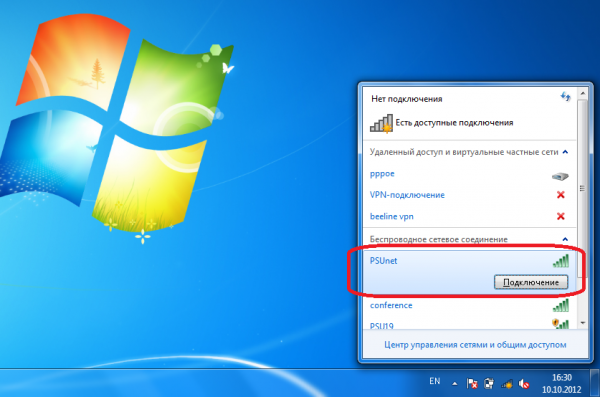Click PSUnet signal strength bars
This screenshot has width=600, height=397.
tap(561, 261)
